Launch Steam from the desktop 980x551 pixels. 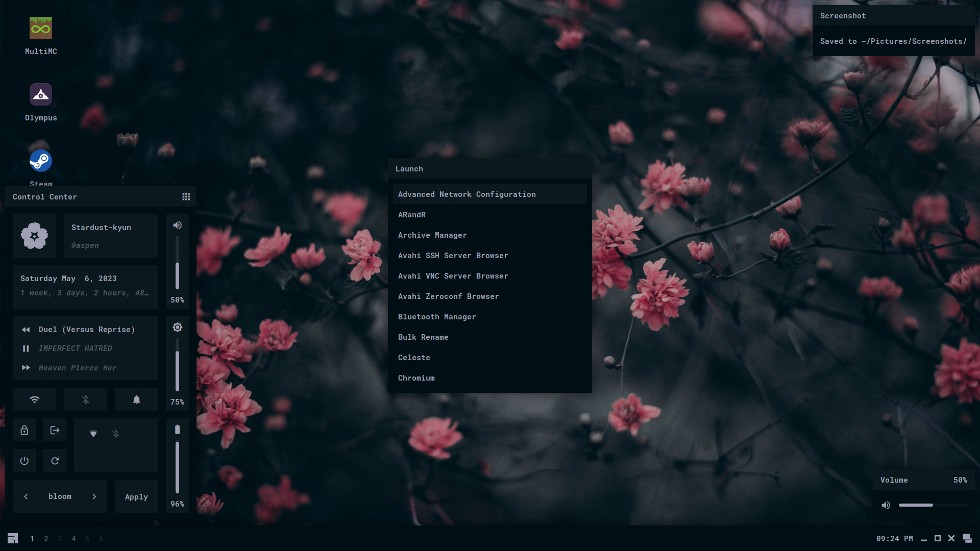(40, 161)
